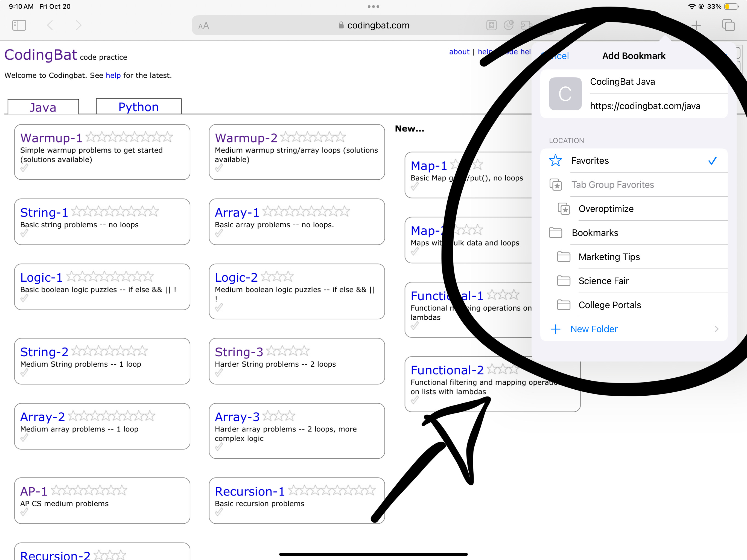Go back with the back arrow
This screenshot has width=747, height=560.
[50, 25]
